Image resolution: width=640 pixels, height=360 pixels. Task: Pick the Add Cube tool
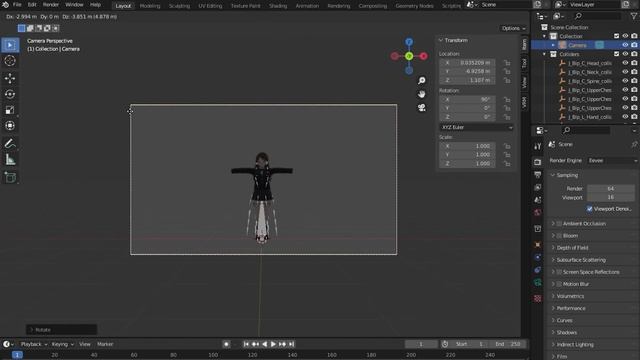[x=10, y=177]
